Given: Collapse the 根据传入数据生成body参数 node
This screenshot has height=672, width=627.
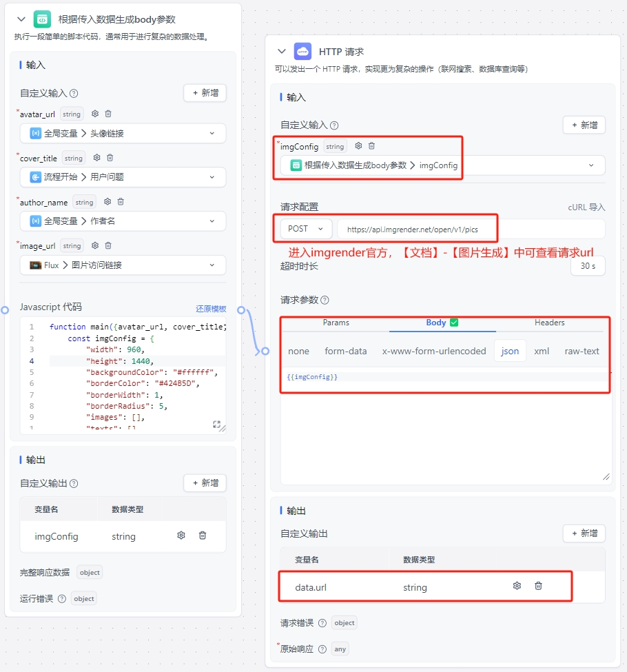Looking at the screenshot, I should 21,19.
